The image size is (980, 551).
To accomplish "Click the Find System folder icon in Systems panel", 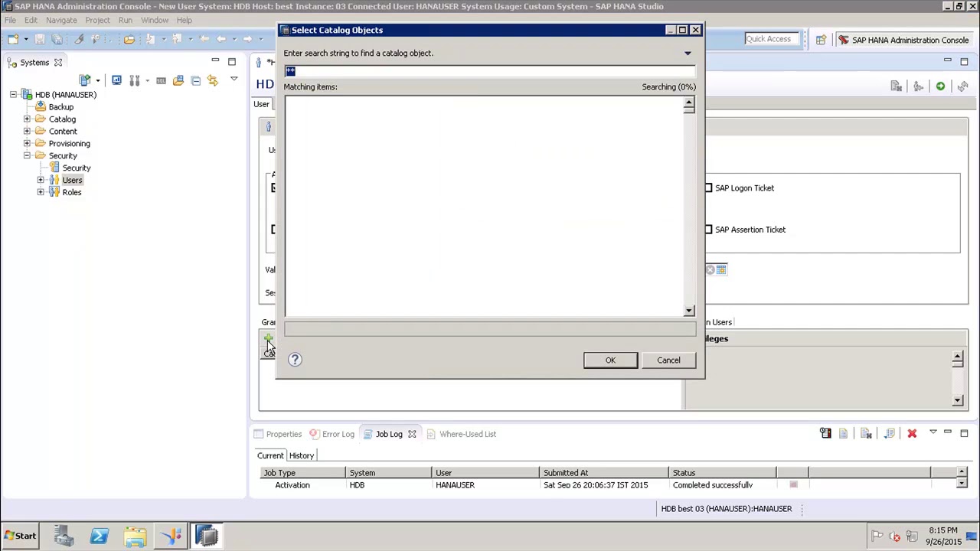I will click(x=178, y=80).
